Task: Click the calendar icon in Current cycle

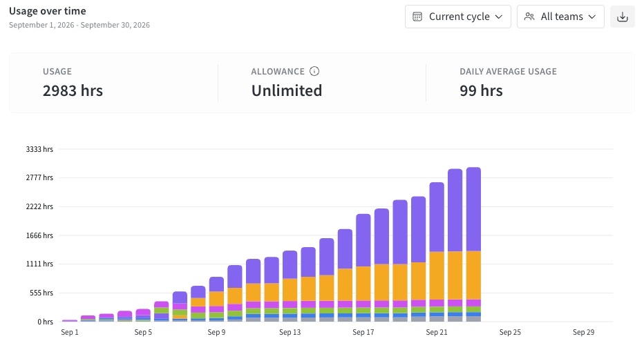Action: point(417,17)
